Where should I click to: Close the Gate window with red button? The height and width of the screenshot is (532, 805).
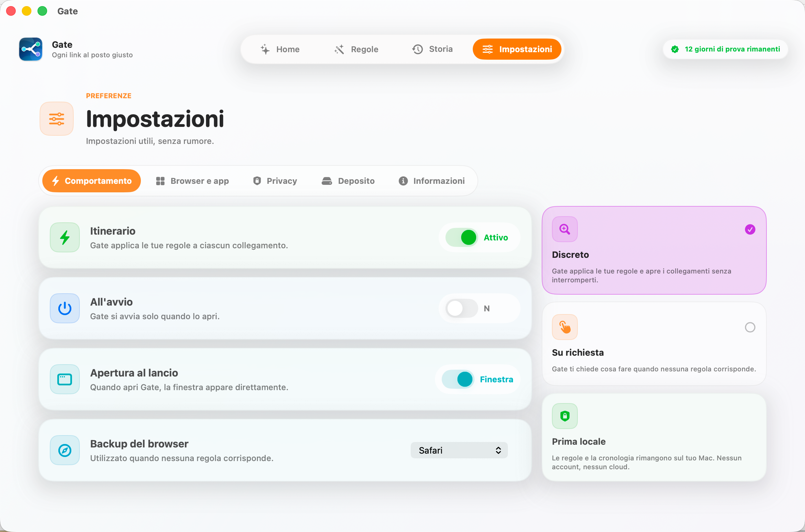point(11,11)
